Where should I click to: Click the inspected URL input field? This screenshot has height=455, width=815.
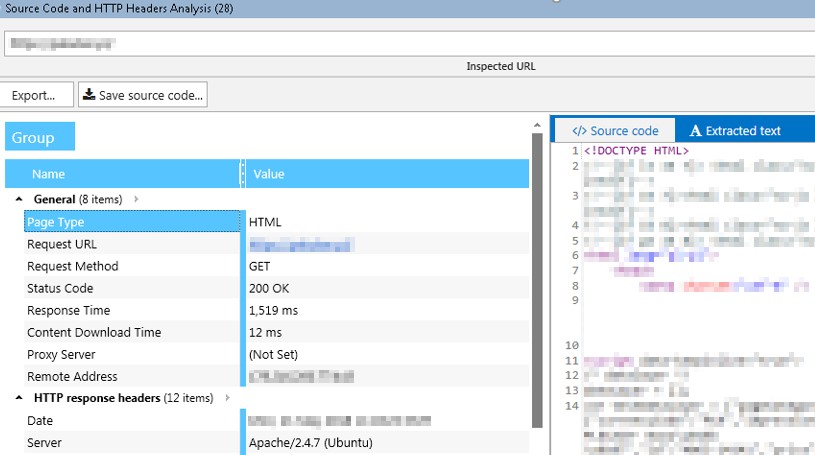(x=407, y=43)
